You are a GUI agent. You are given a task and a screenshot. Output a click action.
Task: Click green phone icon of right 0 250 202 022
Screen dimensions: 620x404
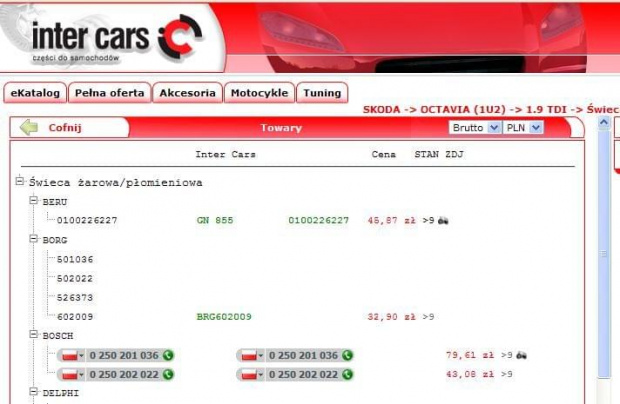pos(347,374)
